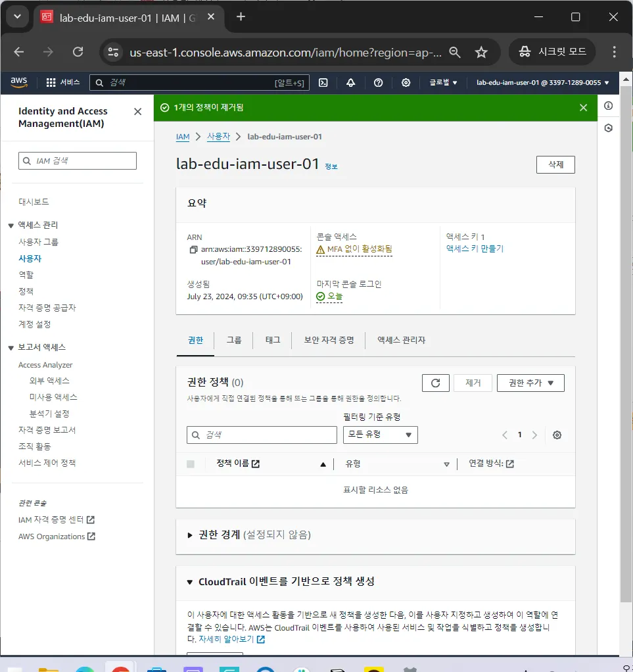Click the 사용자 breadcrumb link
The height and width of the screenshot is (672, 633).
(x=219, y=137)
